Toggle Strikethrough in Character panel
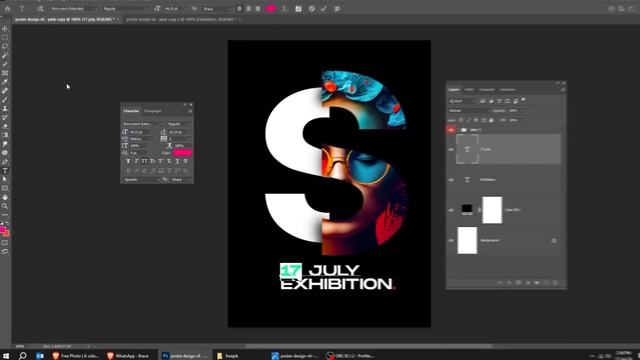 click(185, 161)
